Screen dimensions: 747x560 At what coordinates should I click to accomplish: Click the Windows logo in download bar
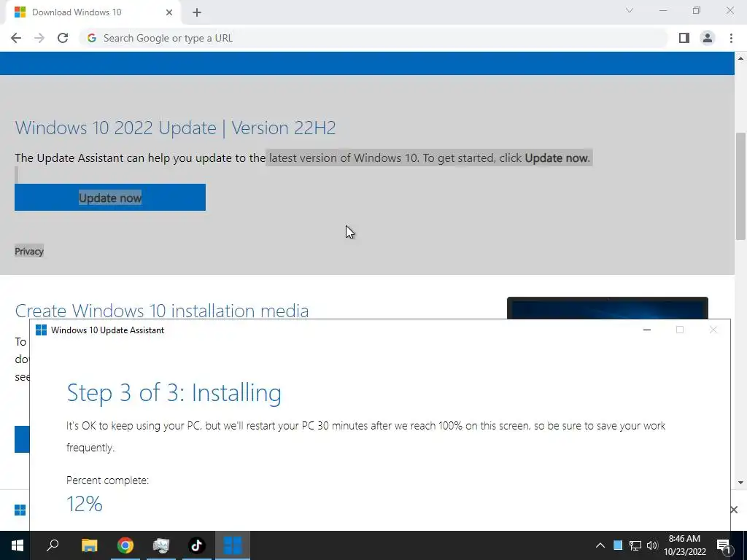tap(20, 510)
